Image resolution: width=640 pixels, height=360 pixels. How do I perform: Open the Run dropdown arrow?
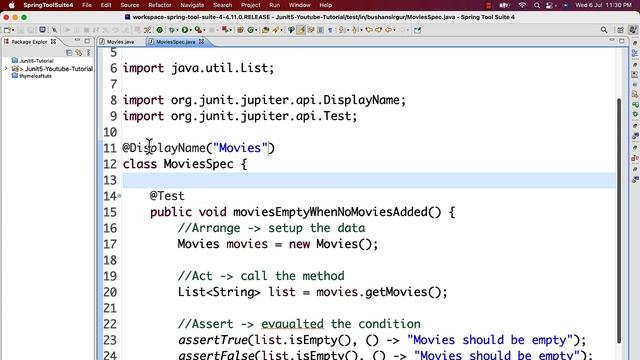coord(191,30)
